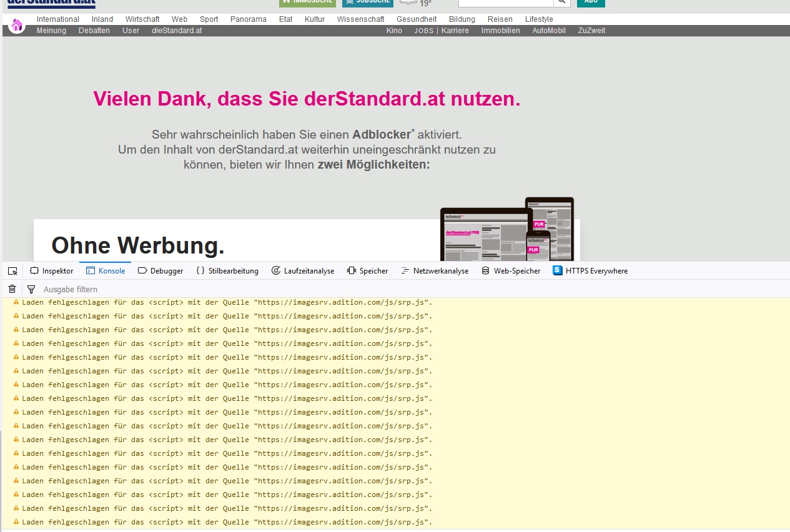Open the Netzwerkanalyse tab

click(x=435, y=271)
